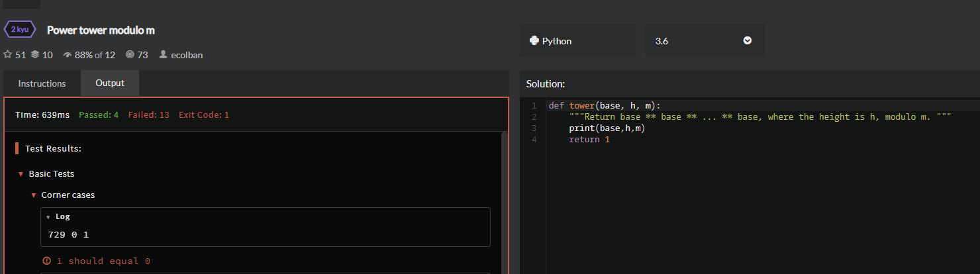Click the '1 should equal 0' error message
Screen dimensions: 980x274
[103, 261]
